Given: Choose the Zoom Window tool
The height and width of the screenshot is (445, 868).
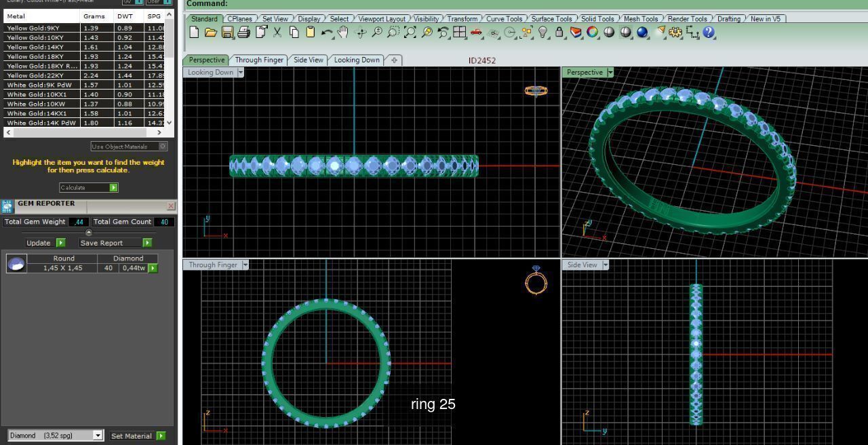Looking at the screenshot, I should tap(393, 32).
